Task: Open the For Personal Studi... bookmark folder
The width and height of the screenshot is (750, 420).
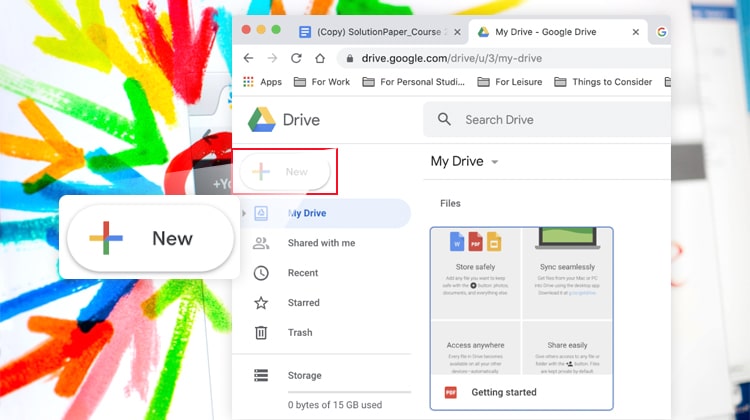Action: [414, 82]
